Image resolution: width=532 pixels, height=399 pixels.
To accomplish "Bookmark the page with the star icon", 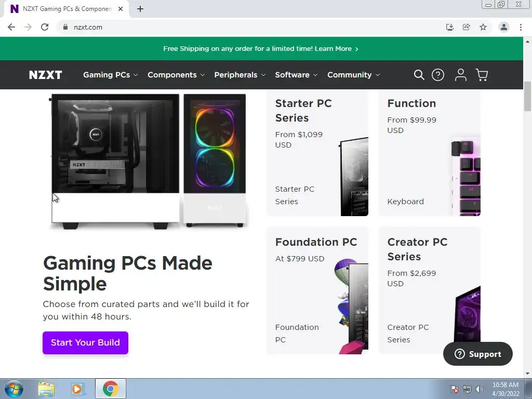I will coord(483,27).
